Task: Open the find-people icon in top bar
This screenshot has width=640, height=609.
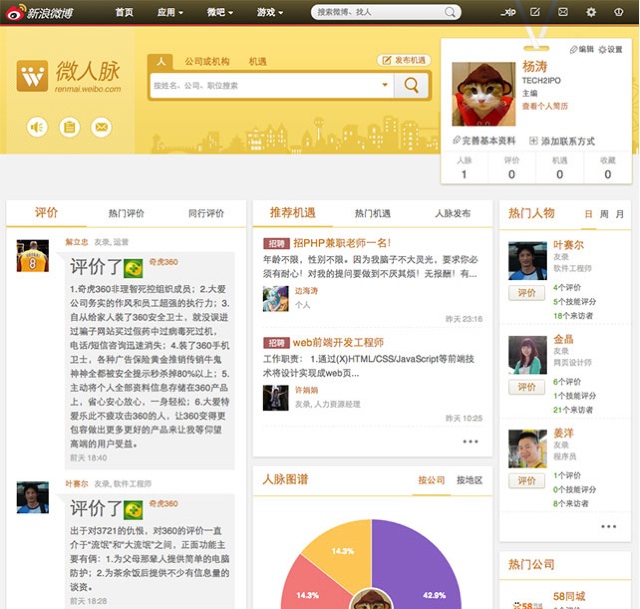Action: pyautogui.click(x=508, y=12)
